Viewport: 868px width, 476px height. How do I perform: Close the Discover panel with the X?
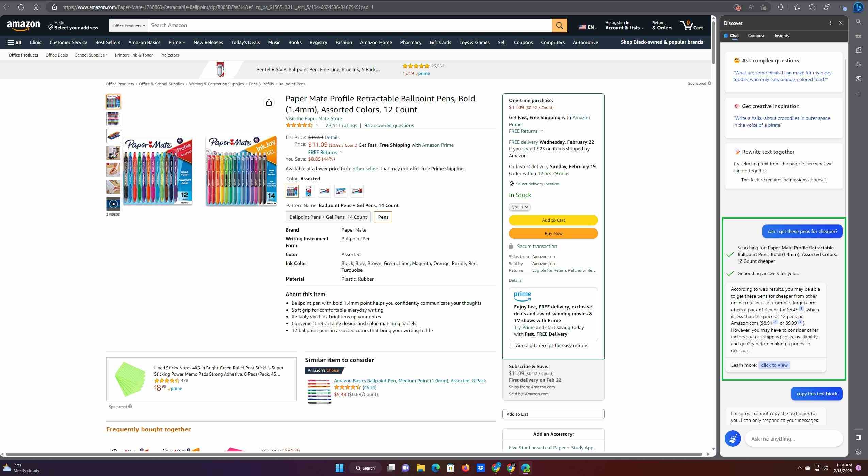(x=841, y=23)
